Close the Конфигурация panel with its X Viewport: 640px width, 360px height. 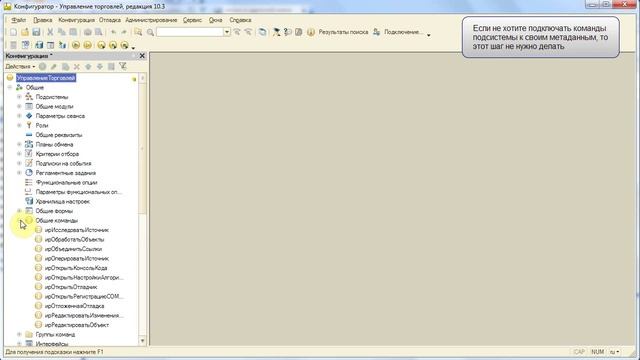click(142, 56)
